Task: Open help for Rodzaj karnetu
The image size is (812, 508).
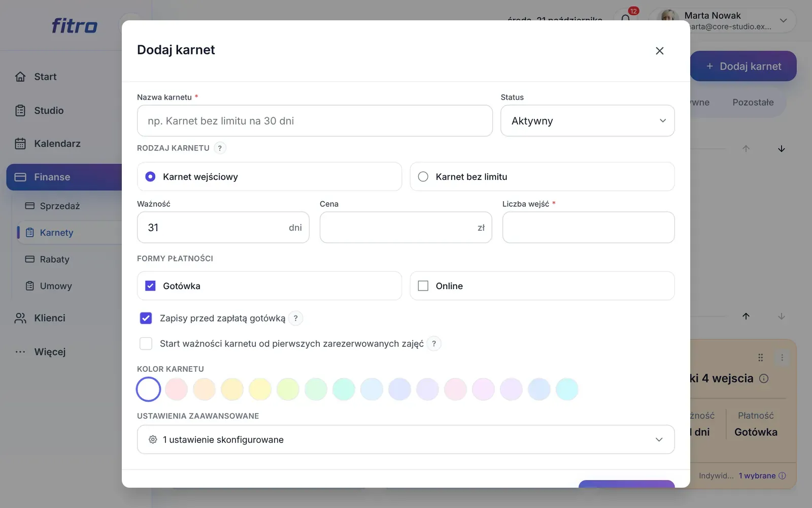Action: [220, 148]
